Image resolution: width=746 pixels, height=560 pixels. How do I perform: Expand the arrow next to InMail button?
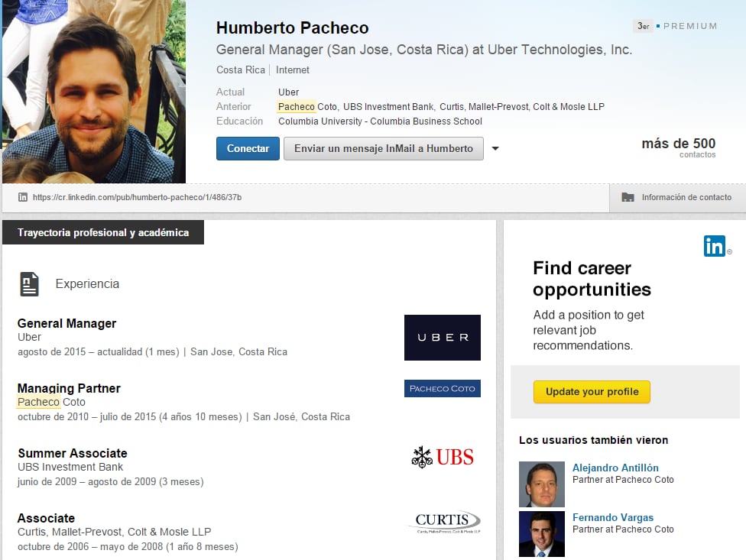pos(495,149)
